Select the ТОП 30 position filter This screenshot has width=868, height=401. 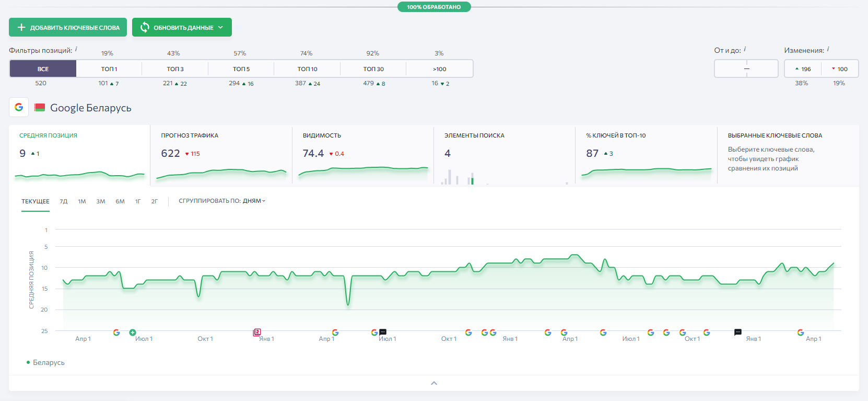coord(373,68)
